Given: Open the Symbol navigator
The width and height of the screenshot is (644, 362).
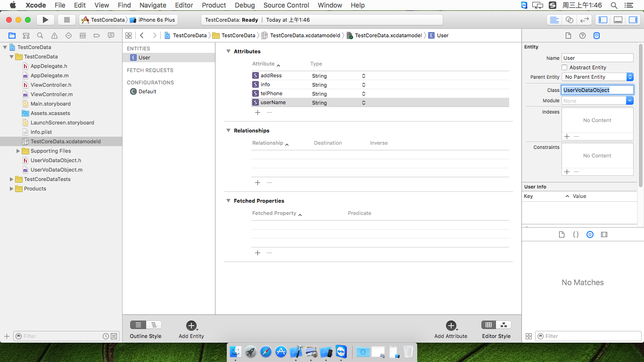Looking at the screenshot, I should pyautogui.click(x=26, y=35).
